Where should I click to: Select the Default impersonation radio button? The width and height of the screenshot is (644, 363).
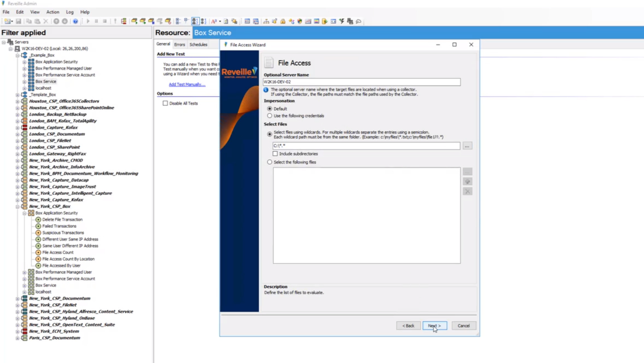[x=270, y=109]
